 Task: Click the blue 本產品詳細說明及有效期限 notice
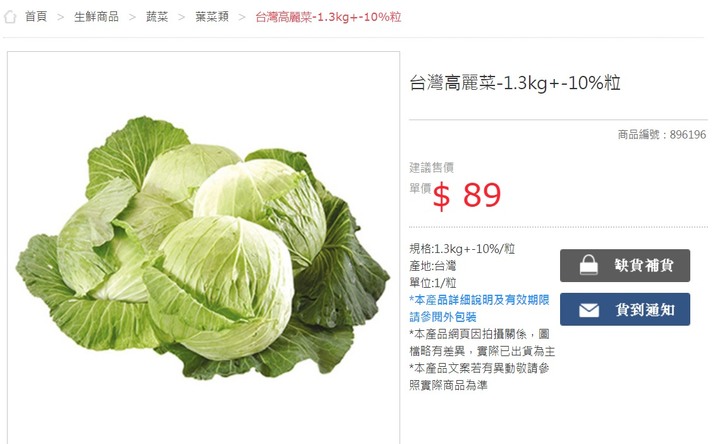coord(479,308)
